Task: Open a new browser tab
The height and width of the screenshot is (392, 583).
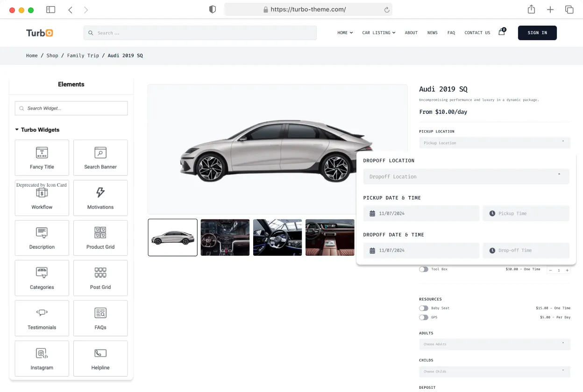Action: point(550,9)
